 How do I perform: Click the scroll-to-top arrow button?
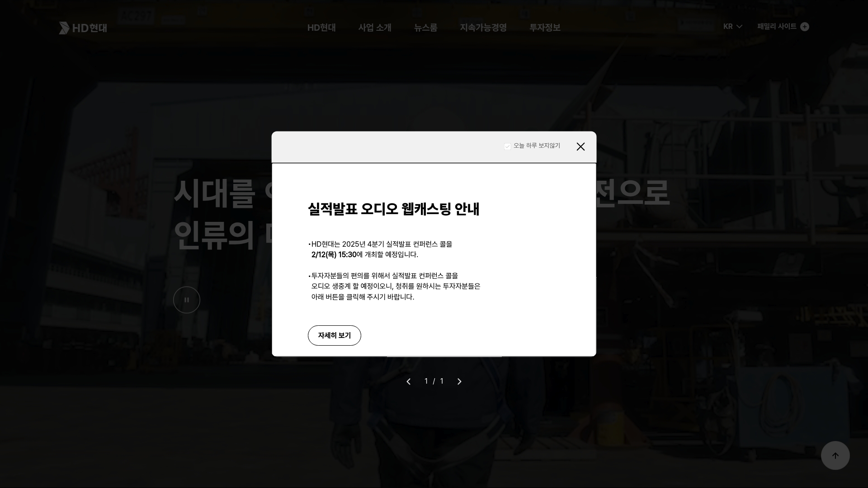pos(835,455)
